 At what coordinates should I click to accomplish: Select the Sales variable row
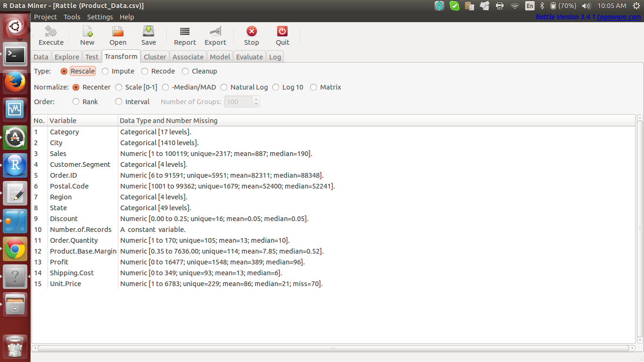click(x=333, y=154)
